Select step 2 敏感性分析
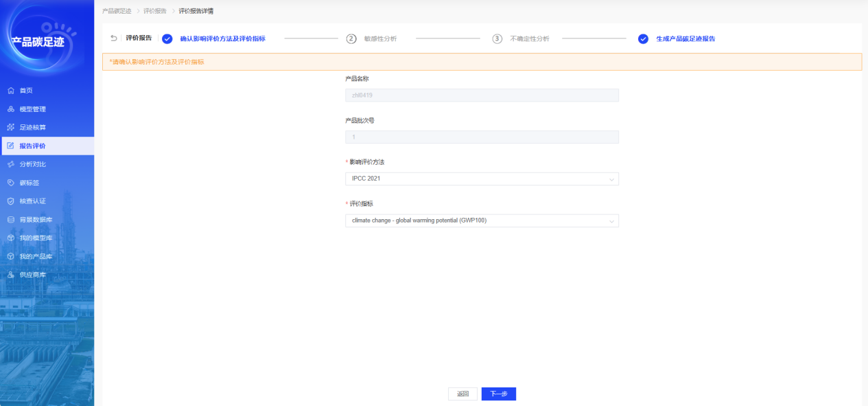The height and width of the screenshot is (406, 868). [x=379, y=39]
